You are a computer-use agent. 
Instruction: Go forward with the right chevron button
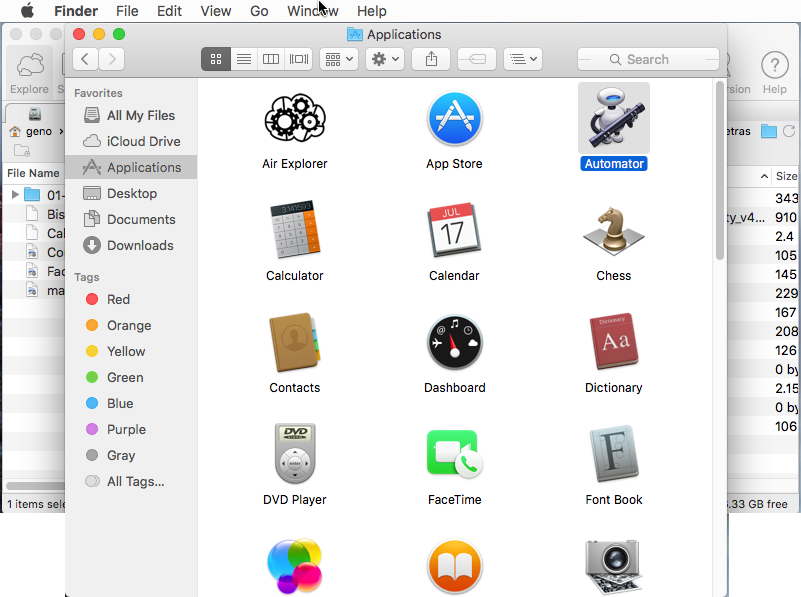(112, 59)
